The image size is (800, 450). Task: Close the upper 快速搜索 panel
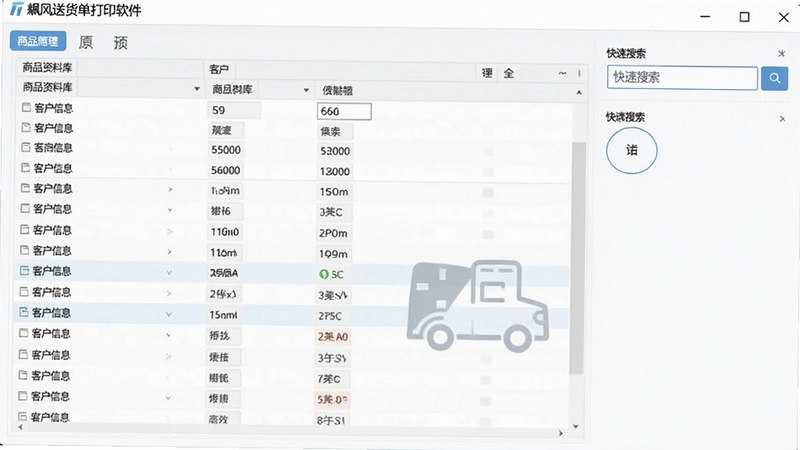(x=781, y=54)
